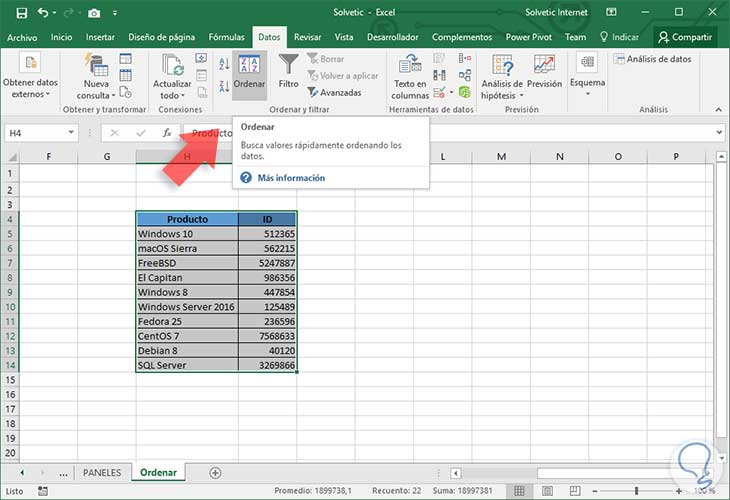Viewport: 730px width, 500px height.
Task: Open the Archivo menu
Action: click(x=22, y=37)
